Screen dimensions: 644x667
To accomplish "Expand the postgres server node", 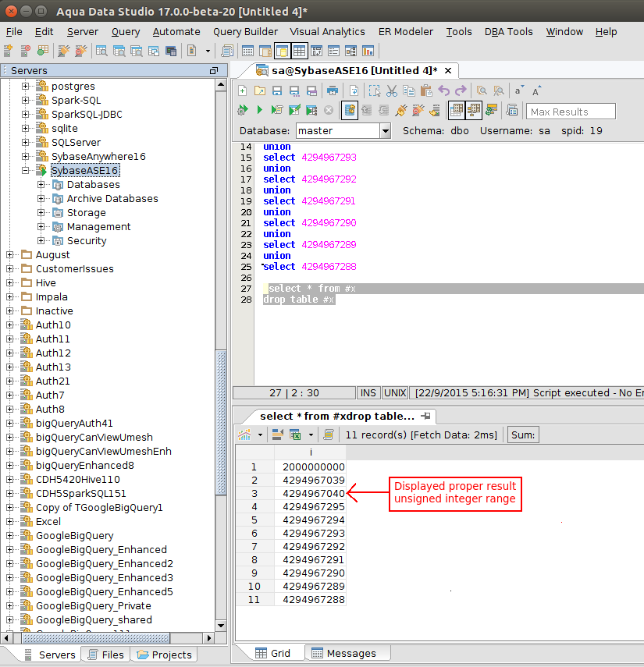I will [x=26, y=87].
